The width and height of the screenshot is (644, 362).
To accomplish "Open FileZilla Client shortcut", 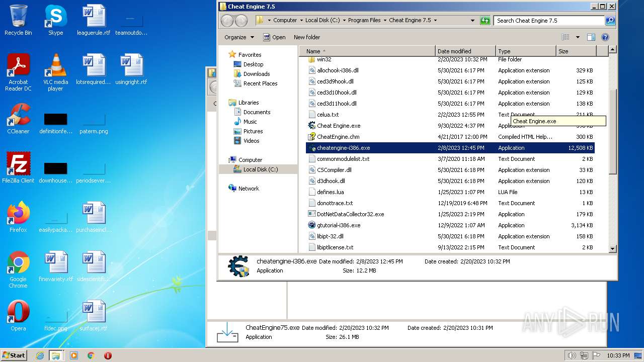I will click(x=18, y=168).
